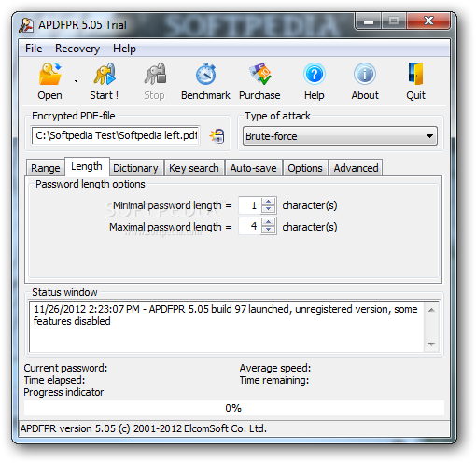Click the browse PDF-file icon beside path
Image resolution: width=476 pixels, height=463 pixels.
pyautogui.click(x=217, y=136)
